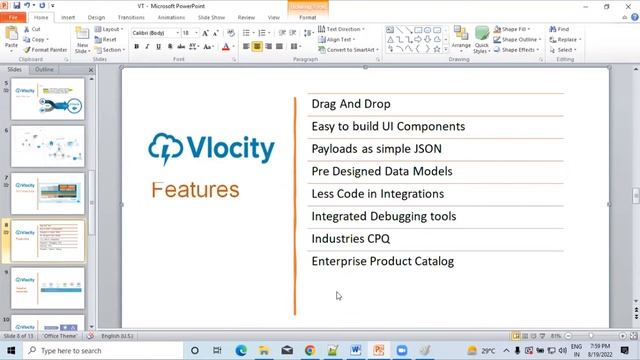Toggle text Shadow formatting

pyautogui.click(x=170, y=47)
